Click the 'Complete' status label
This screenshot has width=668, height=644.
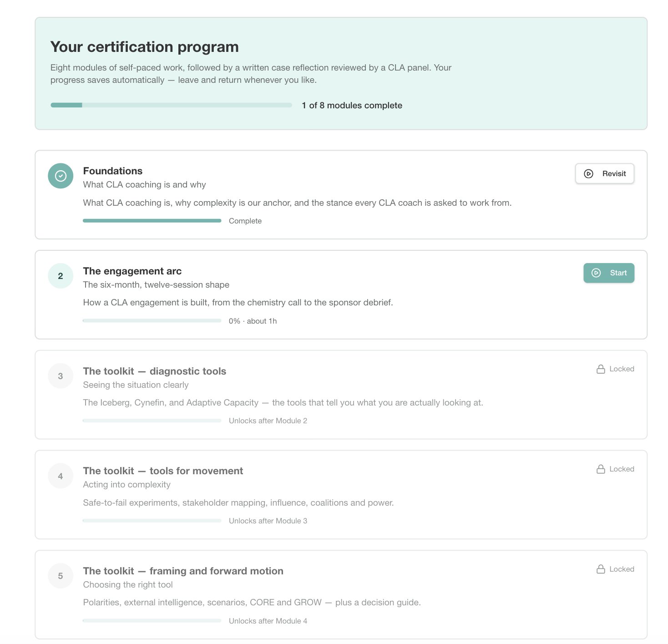(245, 221)
